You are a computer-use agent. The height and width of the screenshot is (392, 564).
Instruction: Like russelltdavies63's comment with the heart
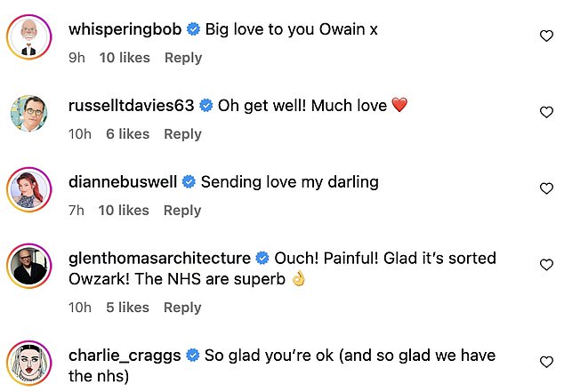pos(547,113)
